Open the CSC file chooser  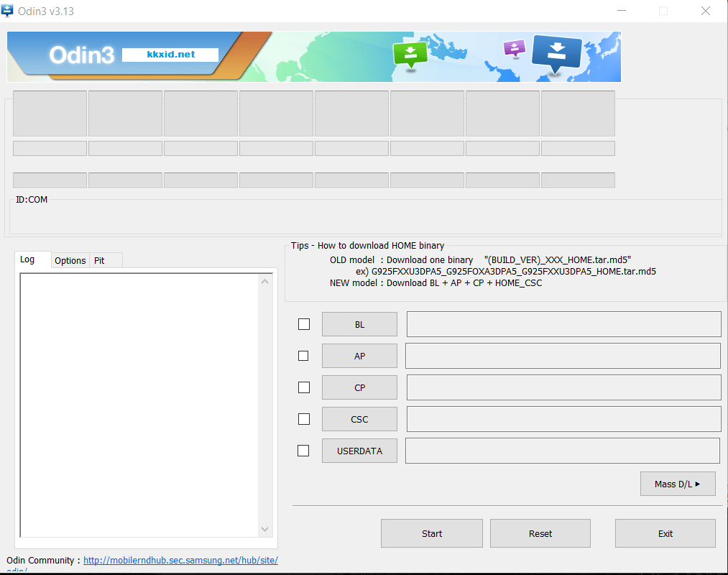pyautogui.click(x=359, y=419)
